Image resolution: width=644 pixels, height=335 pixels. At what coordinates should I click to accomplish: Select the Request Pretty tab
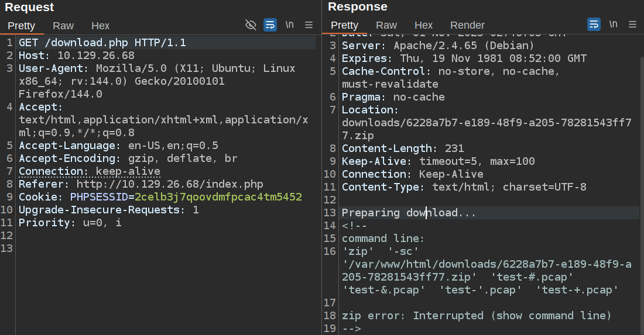(22, 26)
